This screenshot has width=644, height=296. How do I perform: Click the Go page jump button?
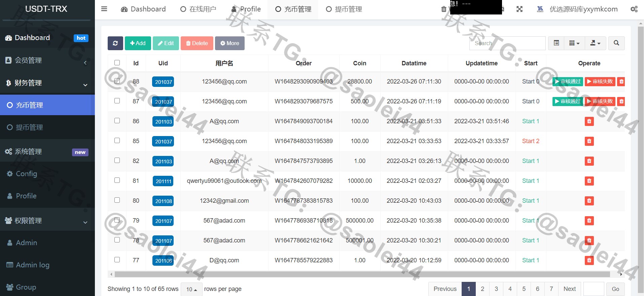pos(615,289)
